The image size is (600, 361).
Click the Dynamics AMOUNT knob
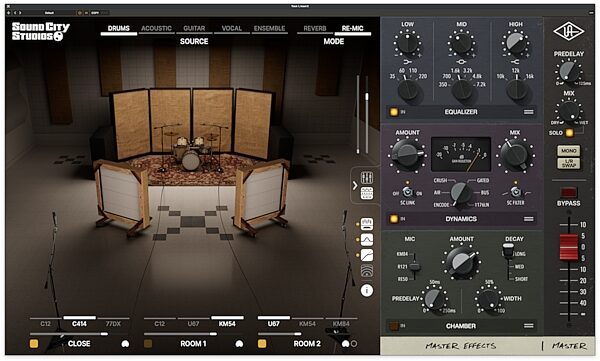tap(408, 155)
